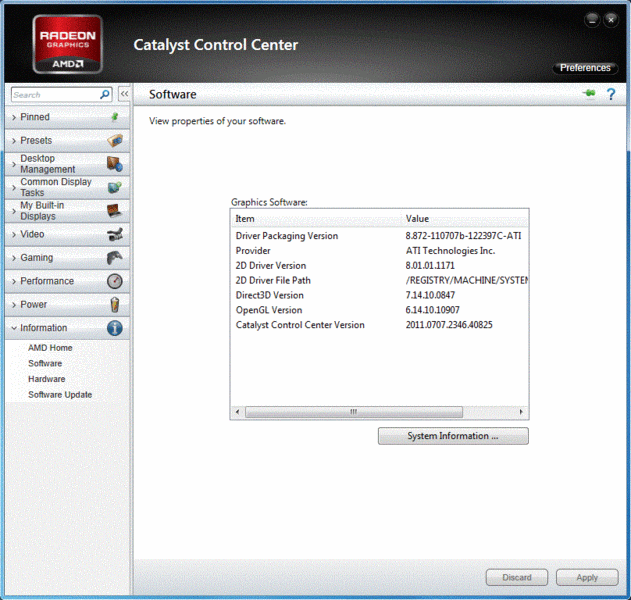Click value 7.14.10.0847
Viewport: 631px width, 600px height.
(x=430, y=295)
